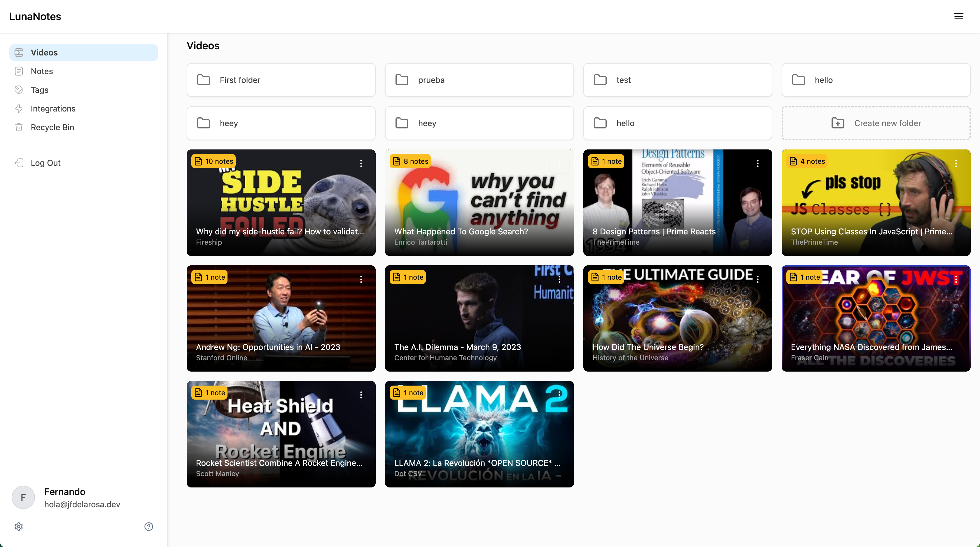This screenshot has height=547, width=980.
Task: Click the Videos page heading
Action: coord(203,46)
